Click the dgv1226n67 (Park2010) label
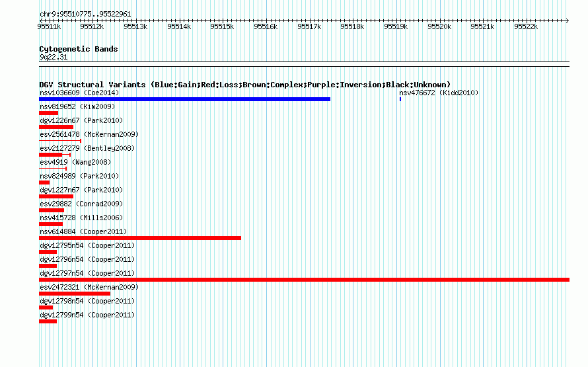Image resolution: width=588 pixels, height=367 pixels. (81, 120)
